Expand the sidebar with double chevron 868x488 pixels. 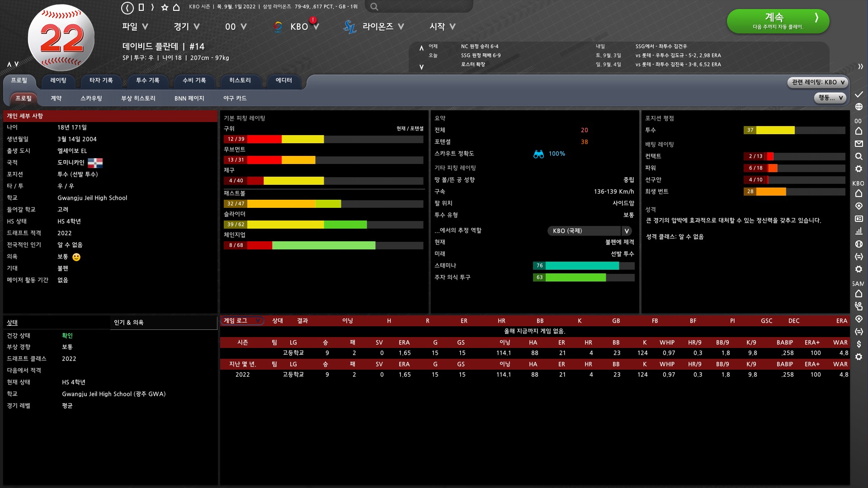point(860,66)
